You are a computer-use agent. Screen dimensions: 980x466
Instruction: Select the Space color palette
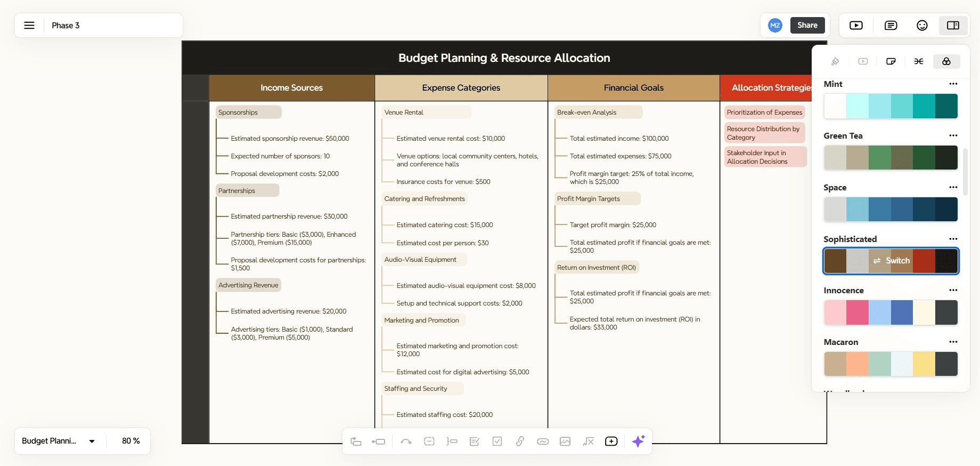(x=891, y=210)
